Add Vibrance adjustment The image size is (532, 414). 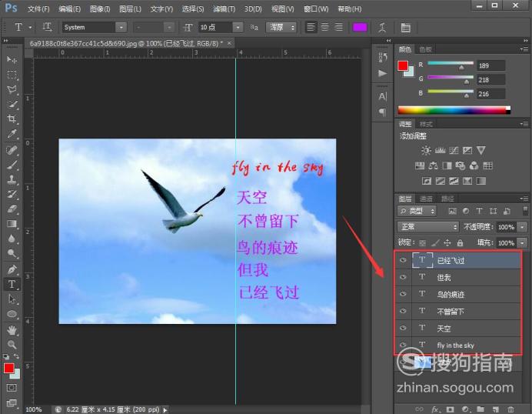click(x=480, y=150)
